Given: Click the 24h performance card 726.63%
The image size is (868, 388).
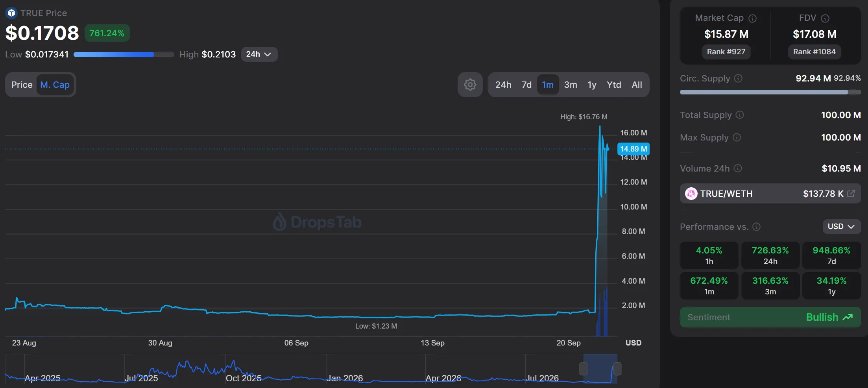Looking at the screenshot, I should coord(770,255).
